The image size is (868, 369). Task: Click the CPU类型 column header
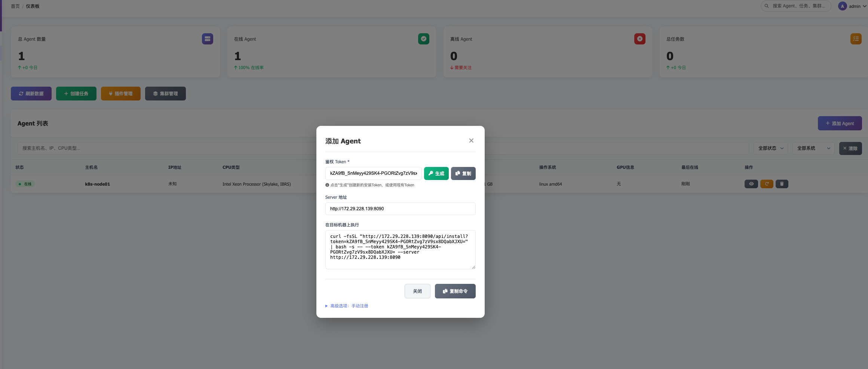[x=231, y=167]
